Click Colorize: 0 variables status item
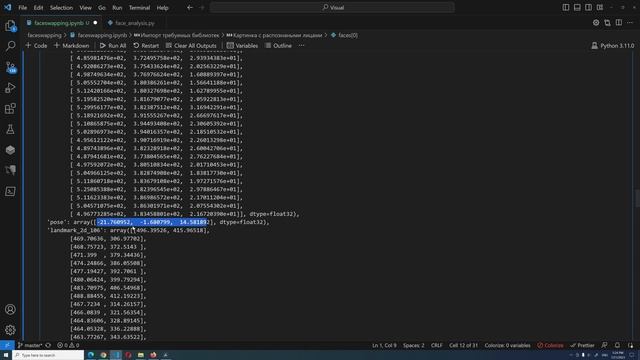Viewport: 640px width, 360px height. point(507,345)
